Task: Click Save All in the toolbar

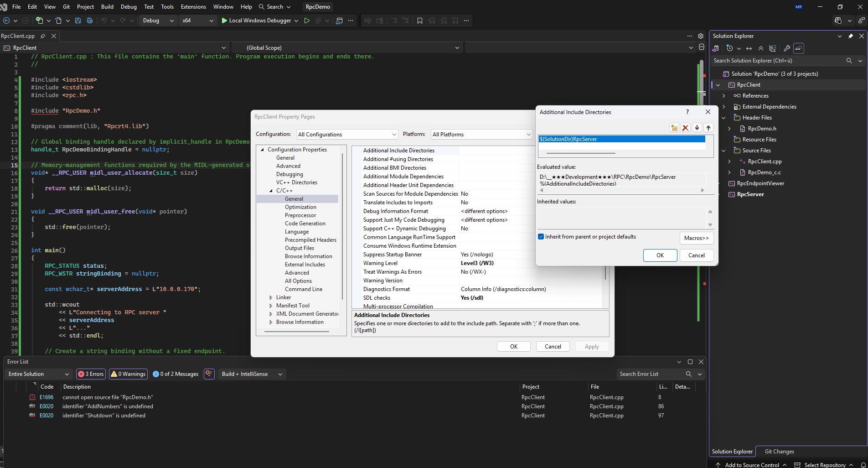Action: pyautogui.click(x=90, y=21)
